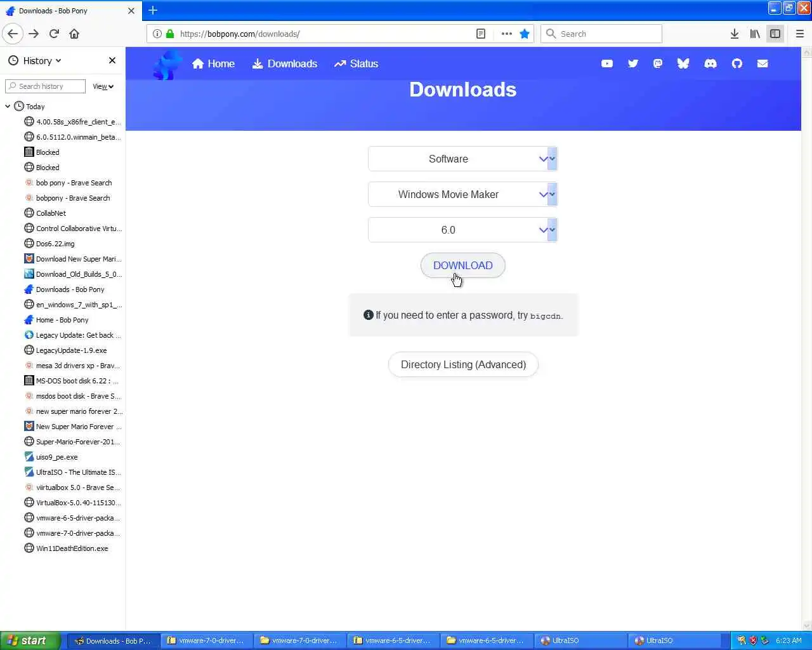This screenshot has height=650, width=812.
Task: Open the Downloads nav item
Action: click(x=285, y=63)
